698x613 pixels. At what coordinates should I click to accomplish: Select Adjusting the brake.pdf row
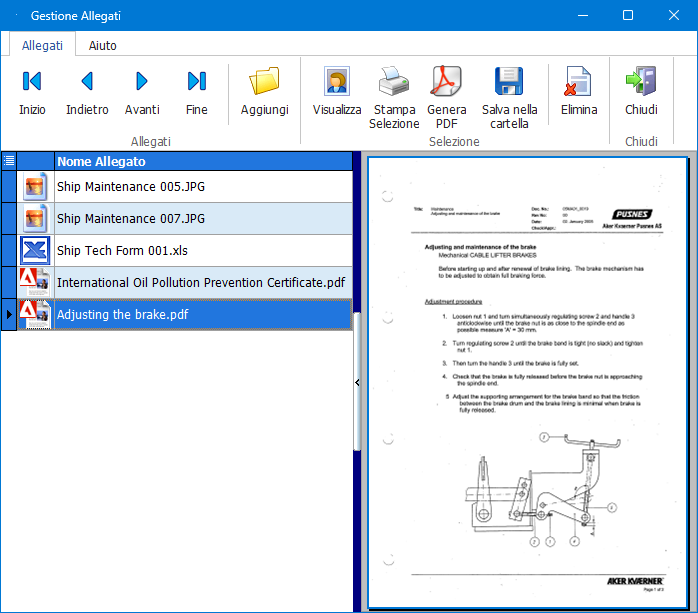click(185, 315)
